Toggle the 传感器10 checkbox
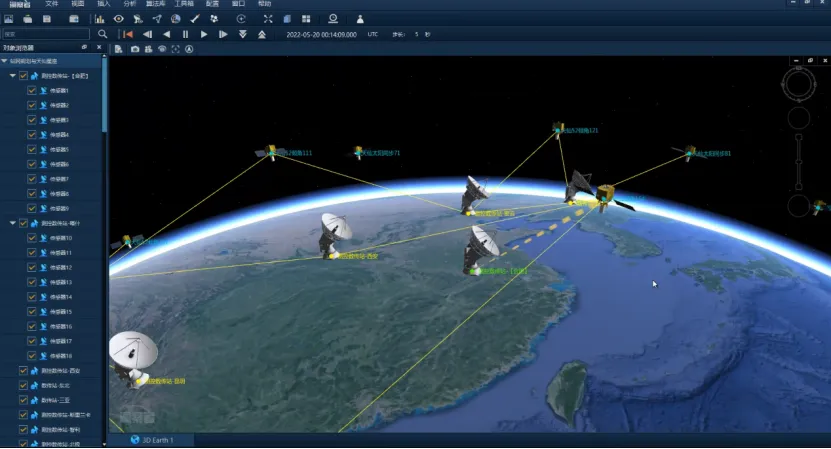 [x=32, y=238]
